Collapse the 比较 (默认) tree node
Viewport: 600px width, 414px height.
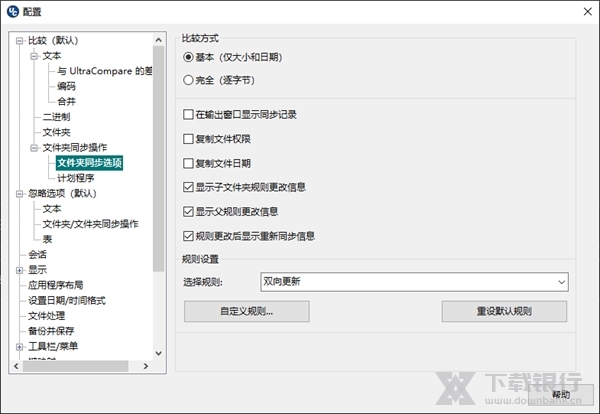[x=20, y=41]
